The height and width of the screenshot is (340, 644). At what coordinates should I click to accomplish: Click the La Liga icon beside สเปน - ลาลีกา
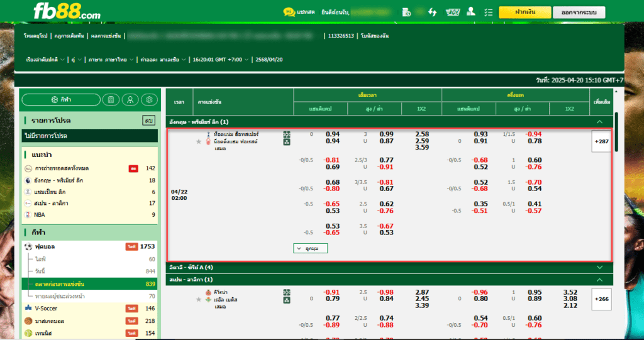(28, 203)
